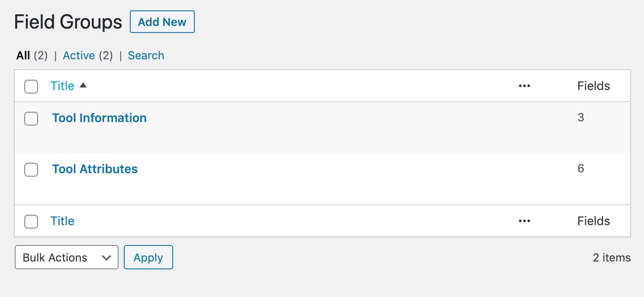Click the bottom Title column header
Viewport: 644px width, 297px height.
point(62,221)
